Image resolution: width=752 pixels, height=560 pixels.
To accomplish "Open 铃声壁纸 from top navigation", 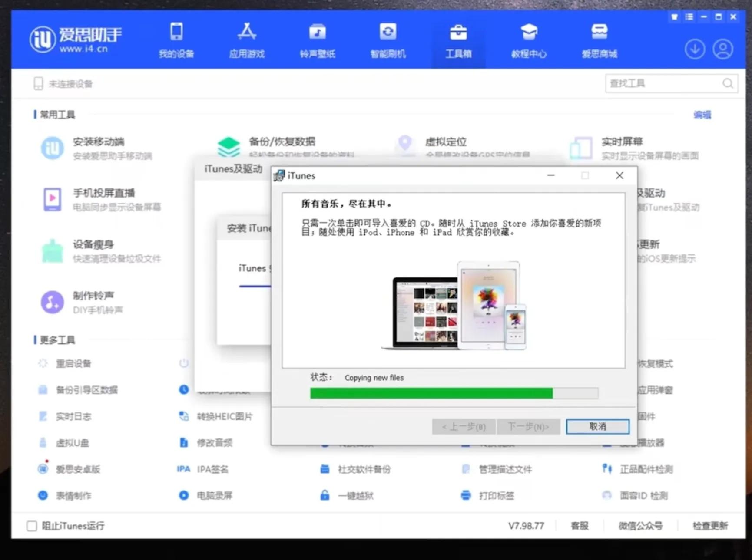I will point(317,39).
